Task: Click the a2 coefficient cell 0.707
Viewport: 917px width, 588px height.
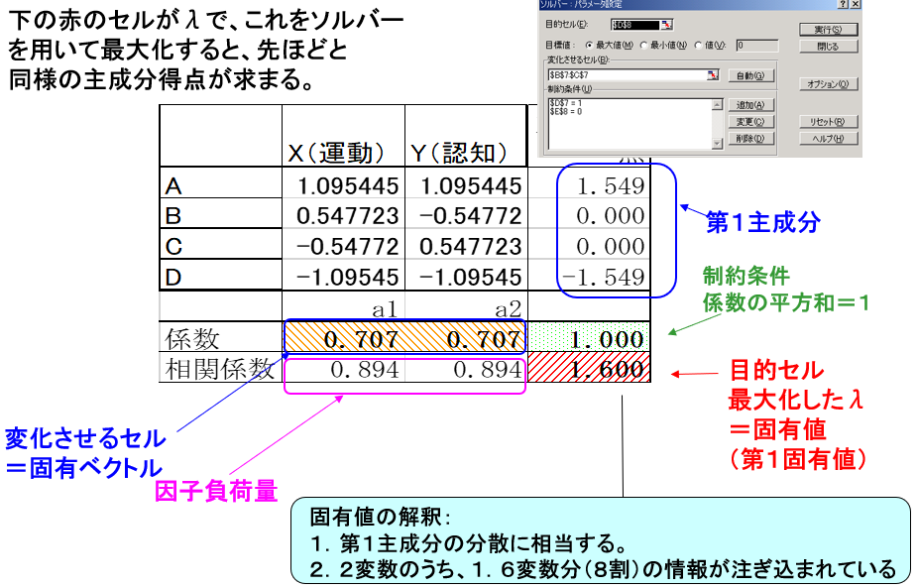Action: 466,337
